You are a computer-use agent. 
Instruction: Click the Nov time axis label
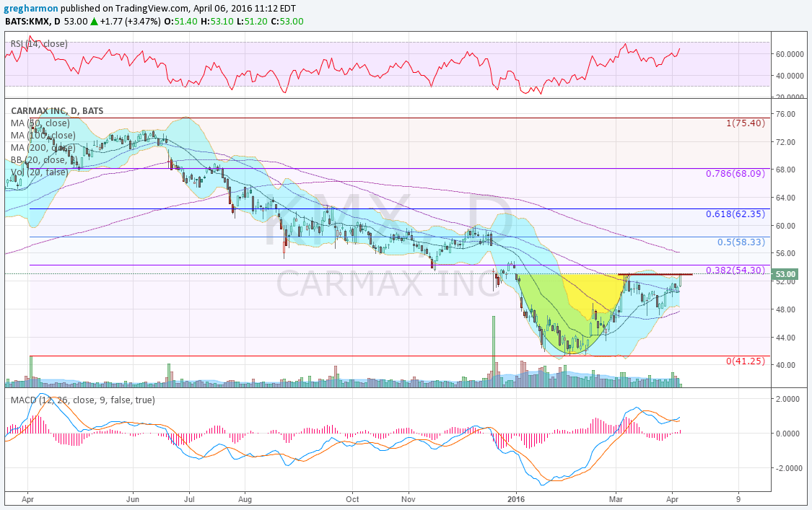click(409, 500)
